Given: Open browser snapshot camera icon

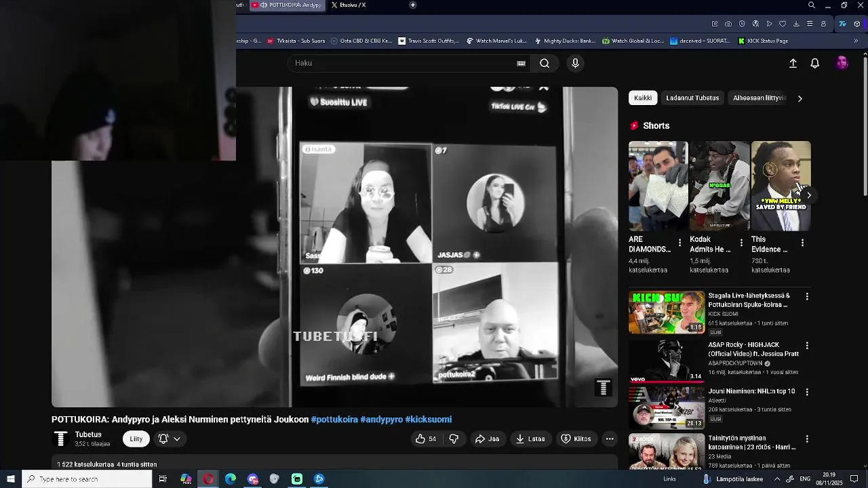Looking at the screenshot, I should point(728,24).
